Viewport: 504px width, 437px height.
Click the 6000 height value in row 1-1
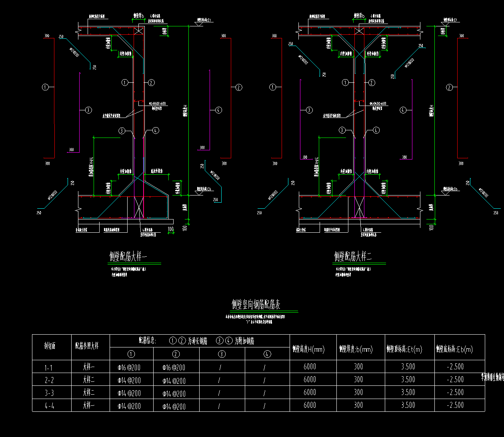point(310,367)
